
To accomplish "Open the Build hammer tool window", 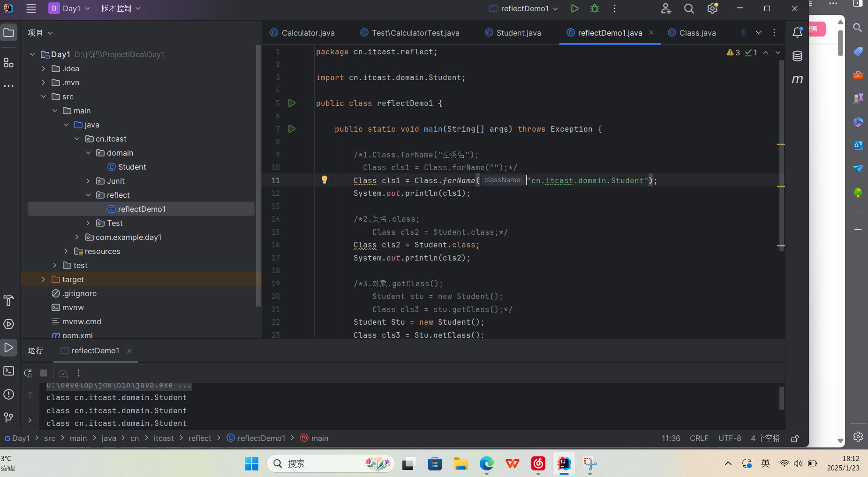I will tap(9, 300).
